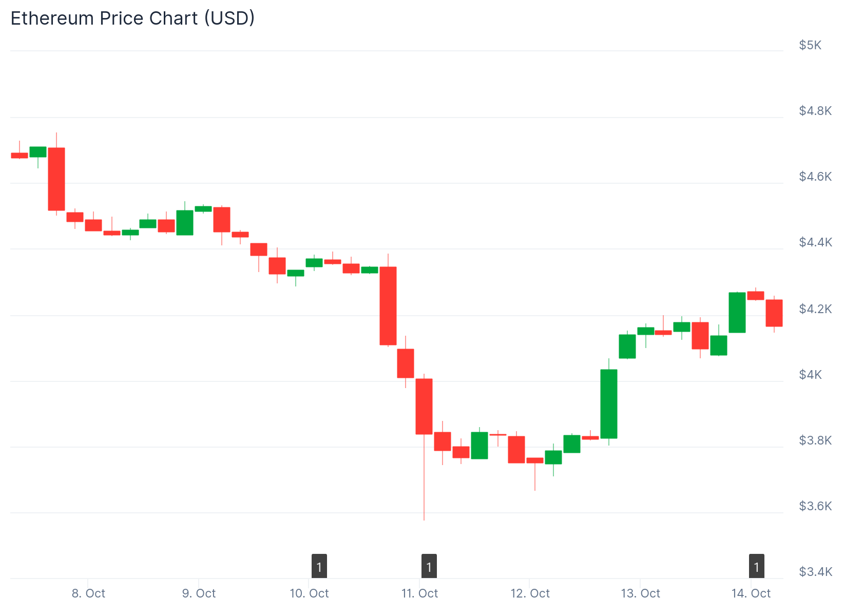Viewport: 844px width, 616px height.
Task: Open the event marker above 11. Oct
Action: pos(429,567)
